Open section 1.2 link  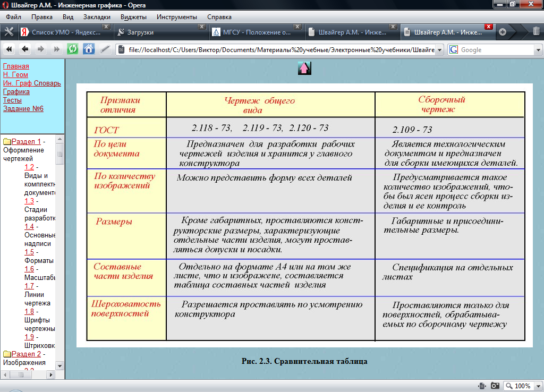pyautogui.click(x=29, y=167)
